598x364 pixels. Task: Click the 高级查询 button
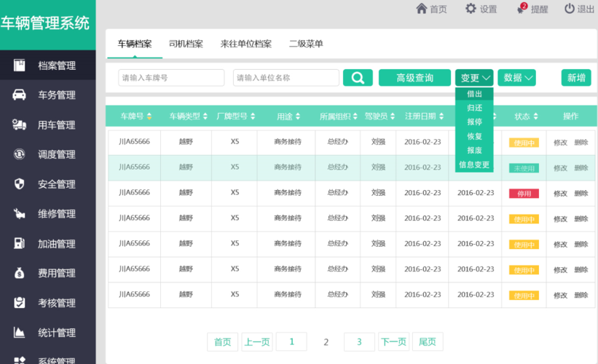pyautogui.click(x=415, y=78)
